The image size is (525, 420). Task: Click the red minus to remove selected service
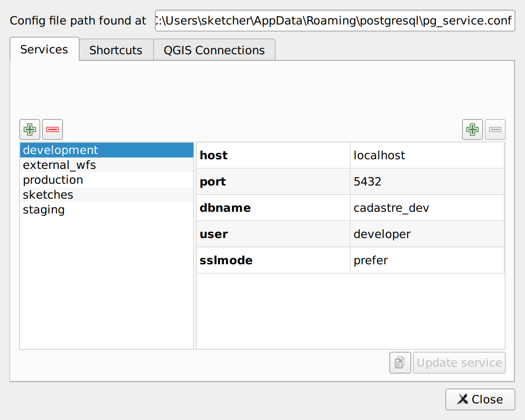52,129
